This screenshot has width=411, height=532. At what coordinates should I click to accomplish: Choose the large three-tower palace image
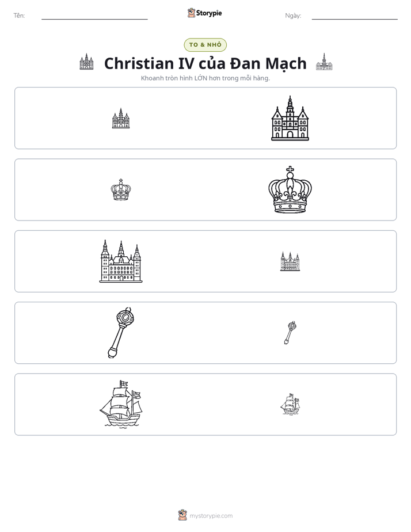click(121, 261)
